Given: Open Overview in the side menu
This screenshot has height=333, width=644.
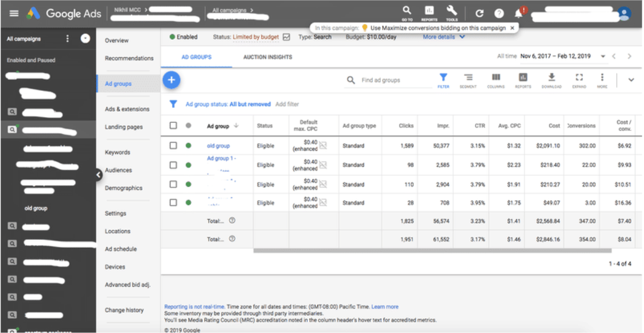Looking at the screenshot, I should tap(117, 40).
